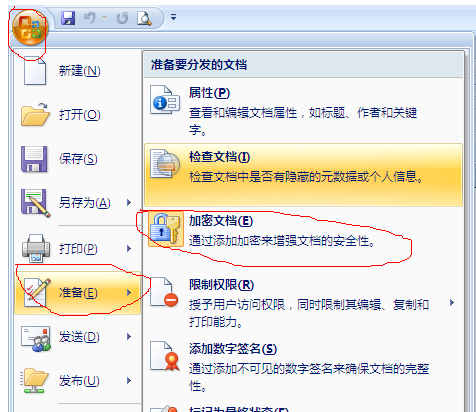Expand the 打印(P) submenu arrow
Screen dimensions: 476x412
point(129,249)
